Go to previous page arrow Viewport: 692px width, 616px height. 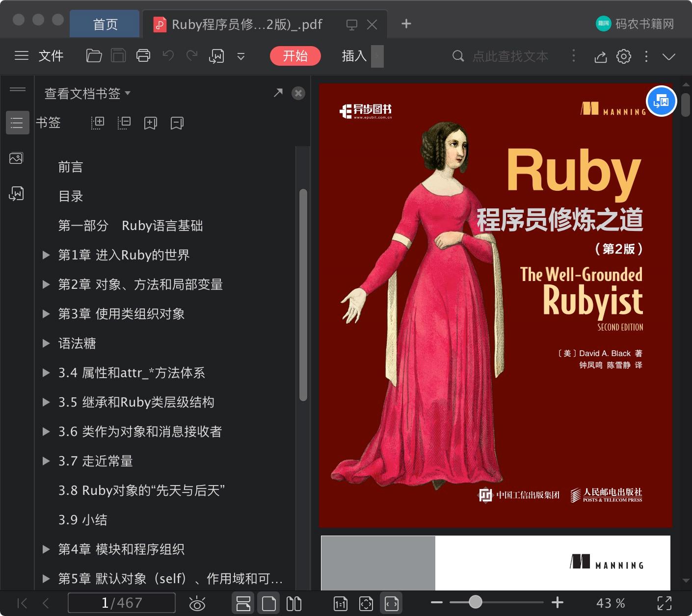click(46, 603)
